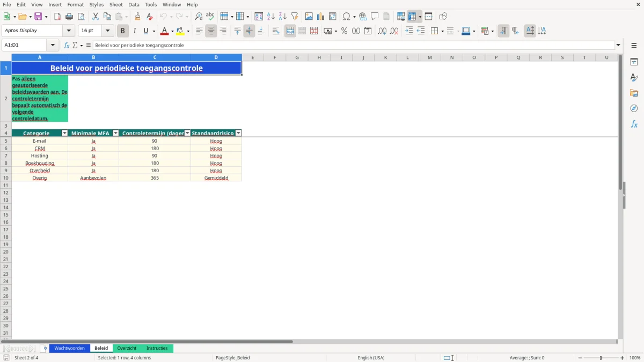Switch to the Instructies sheet tab
This screenshot has height=362, width=644.
coord(157,349)
